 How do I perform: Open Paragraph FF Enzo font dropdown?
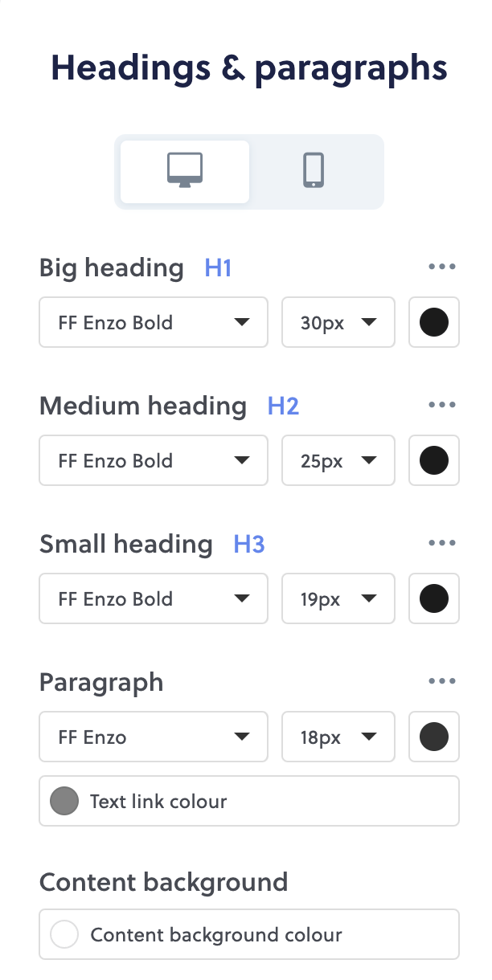[x=154, y=737]
